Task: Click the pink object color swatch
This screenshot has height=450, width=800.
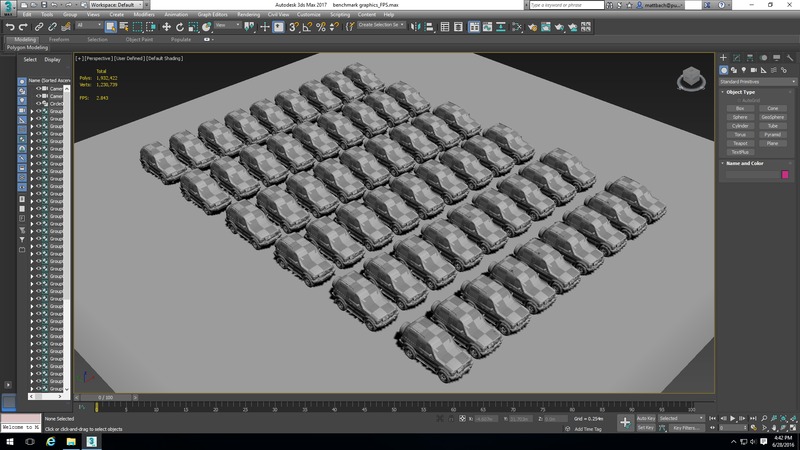Action: [785, 175]
